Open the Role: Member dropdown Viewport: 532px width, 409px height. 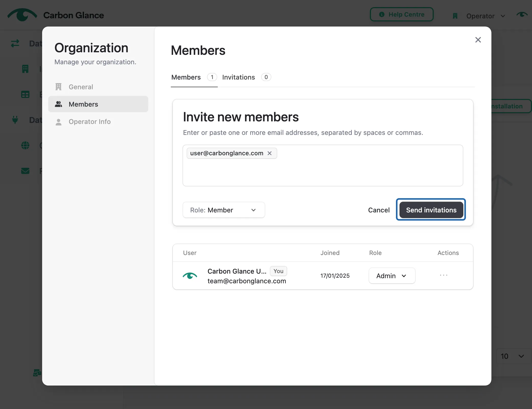pyautogui.click(x=224, y=210)
